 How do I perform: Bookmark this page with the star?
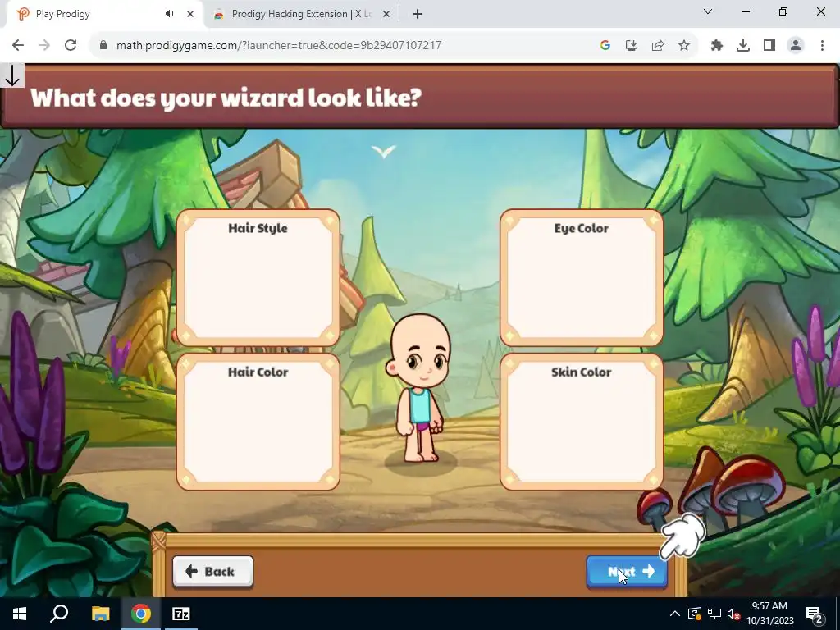[684, 46]
